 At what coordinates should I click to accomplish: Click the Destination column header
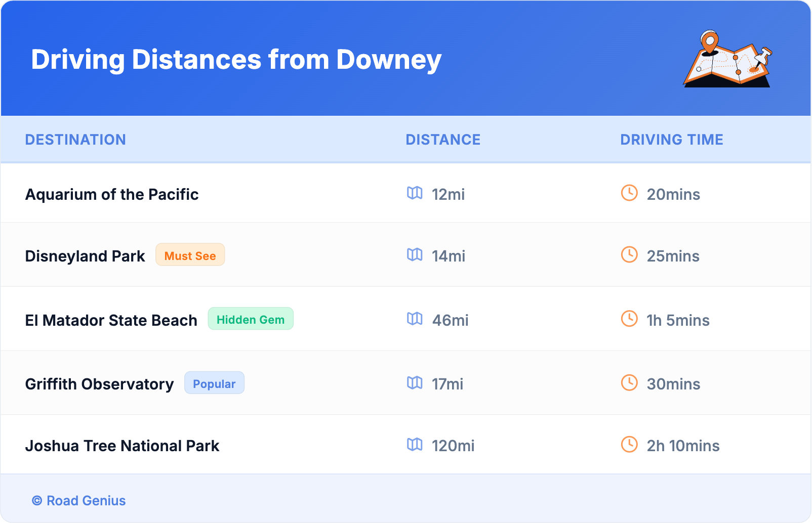[75, 140]
